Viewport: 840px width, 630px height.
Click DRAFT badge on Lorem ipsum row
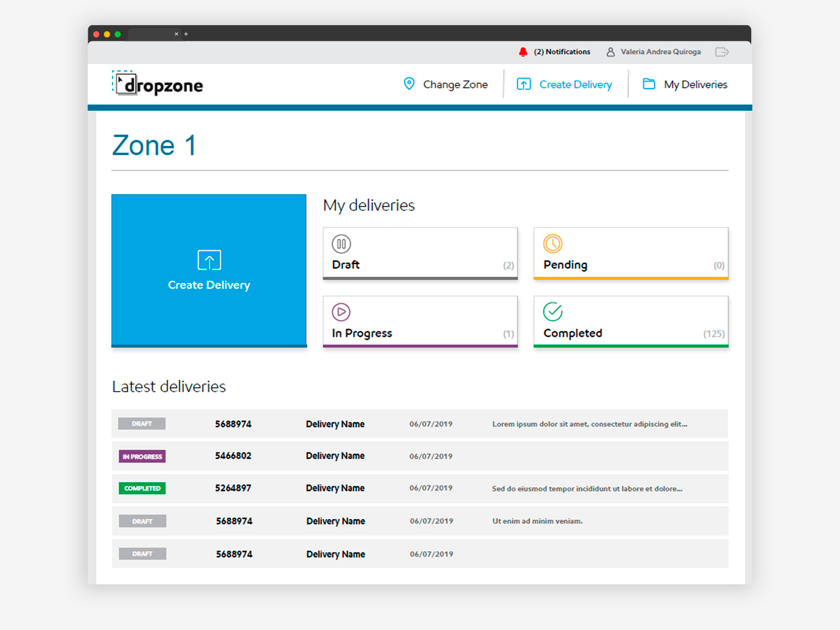142,424
